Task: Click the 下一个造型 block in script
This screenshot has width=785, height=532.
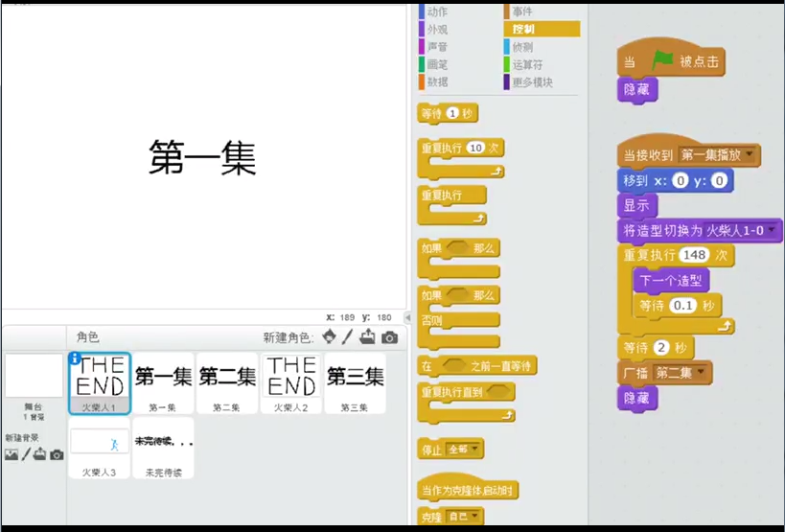Action: [671, 281]
